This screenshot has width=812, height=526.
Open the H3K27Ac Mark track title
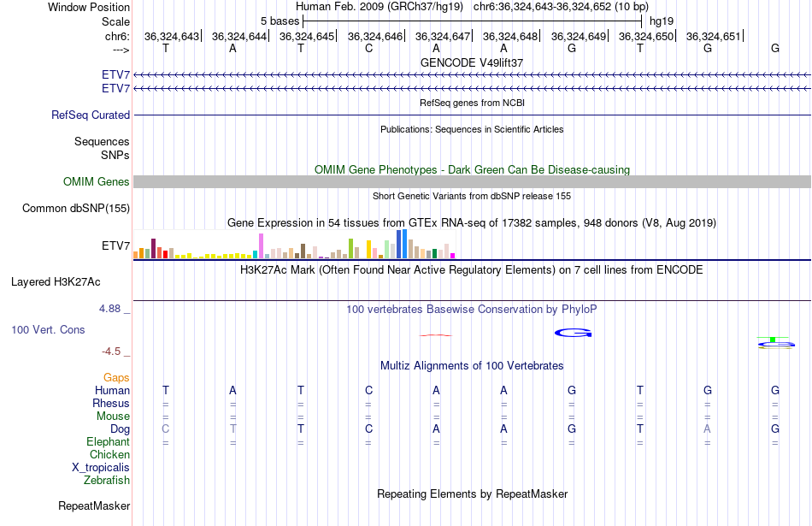coord(472,270)
